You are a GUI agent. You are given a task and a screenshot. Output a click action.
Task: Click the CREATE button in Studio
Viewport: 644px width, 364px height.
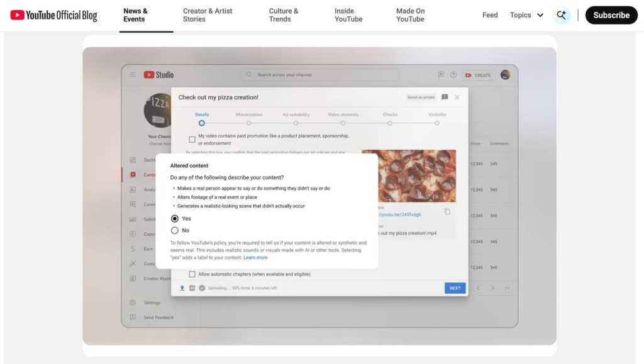pos(479,75)
